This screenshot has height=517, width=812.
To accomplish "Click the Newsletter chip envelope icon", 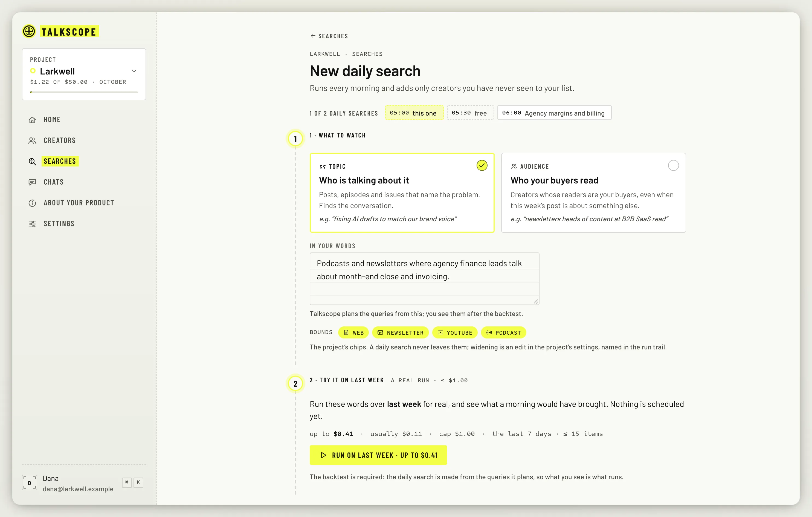I will 380,333.
